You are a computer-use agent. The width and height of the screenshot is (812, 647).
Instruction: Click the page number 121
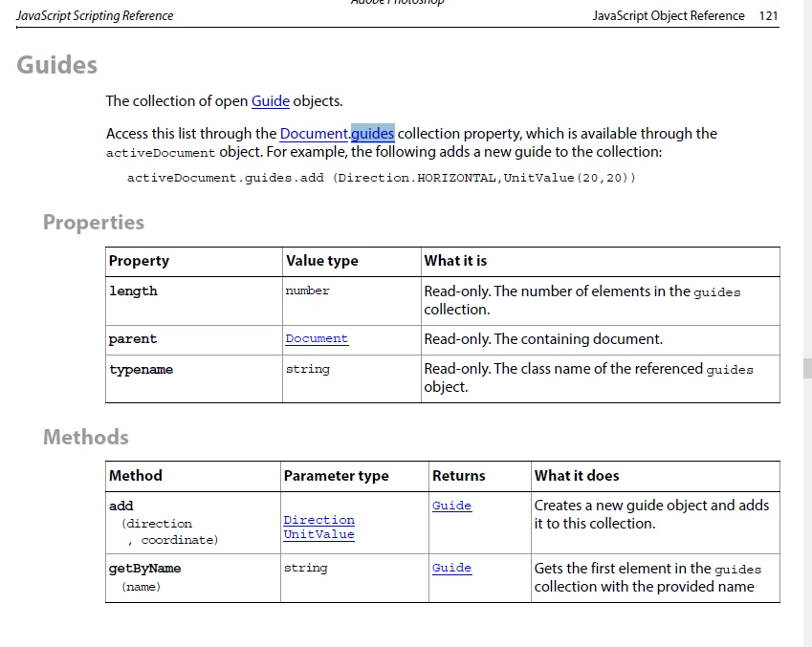[769, 16]
